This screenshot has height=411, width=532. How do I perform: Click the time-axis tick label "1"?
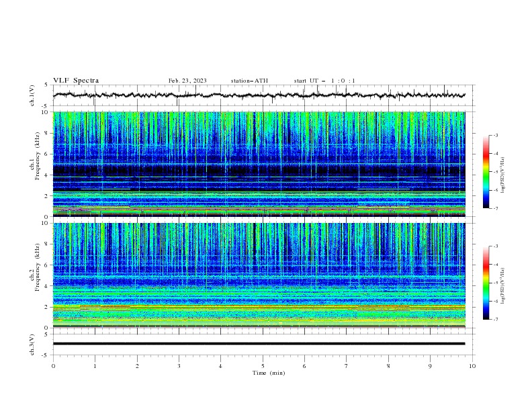pyautogui.click(x=95, y=366)
